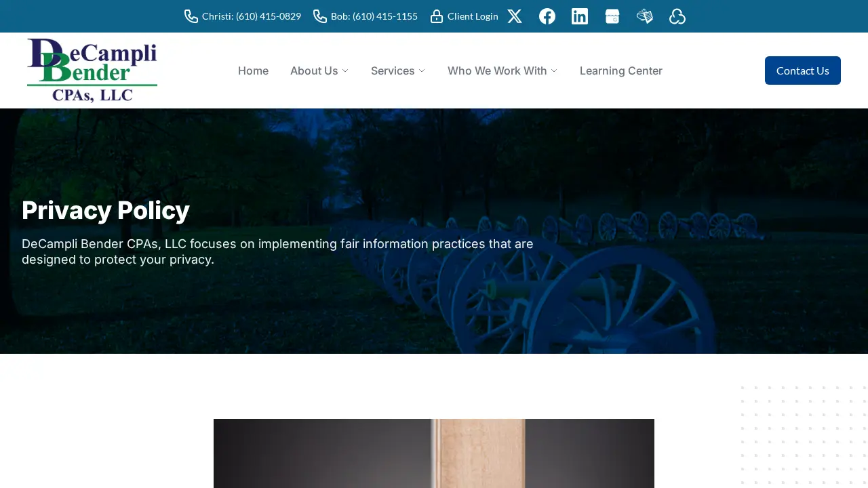The image size is (868, 488).
Task: Click the padlock icon for Client Login
Action: [437, 16]
